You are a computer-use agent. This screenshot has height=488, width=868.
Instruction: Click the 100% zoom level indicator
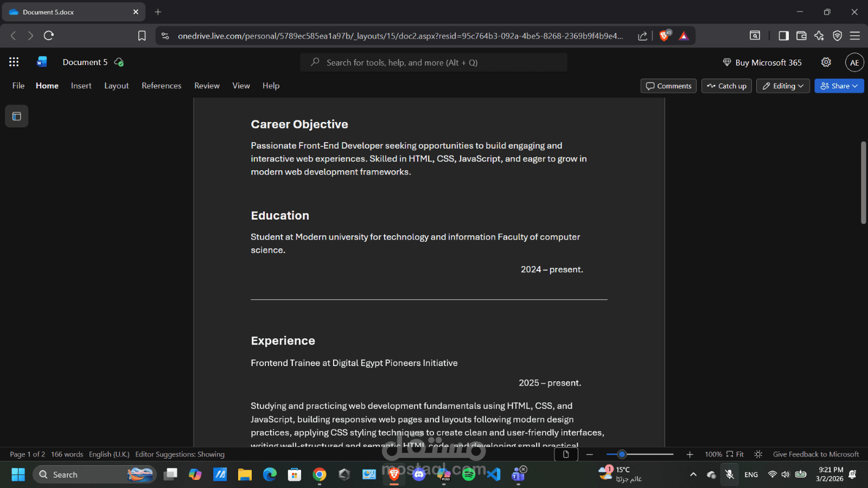tap(713, 454)
